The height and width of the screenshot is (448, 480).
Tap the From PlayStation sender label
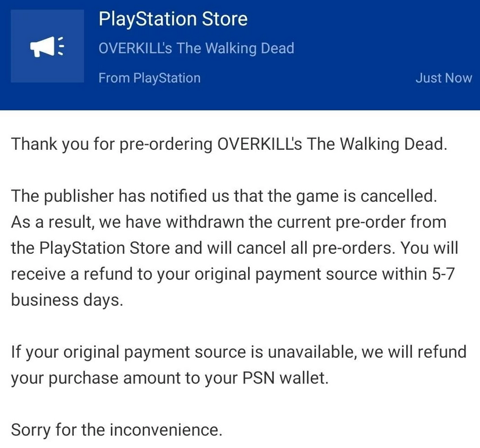pos(149,78)
